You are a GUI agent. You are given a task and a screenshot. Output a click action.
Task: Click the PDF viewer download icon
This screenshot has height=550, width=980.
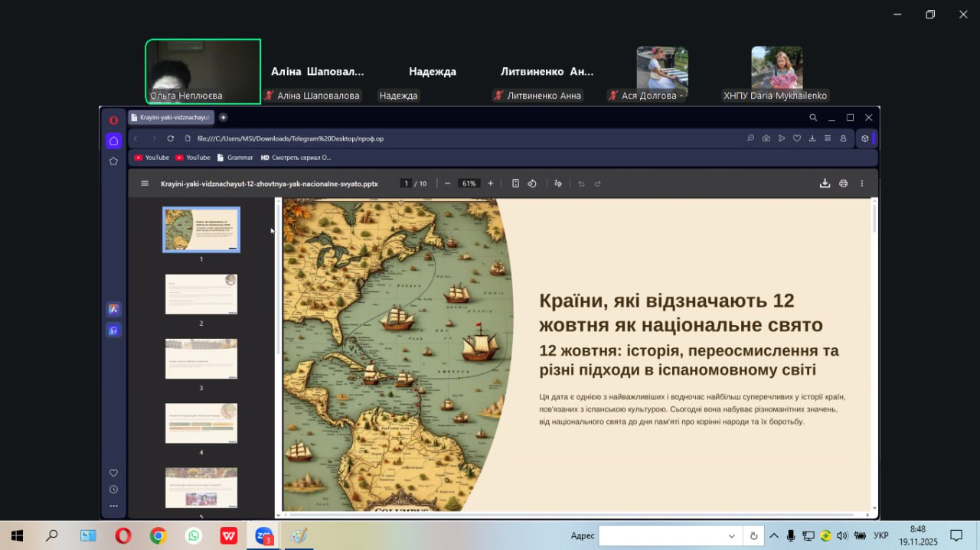(825, 184)
